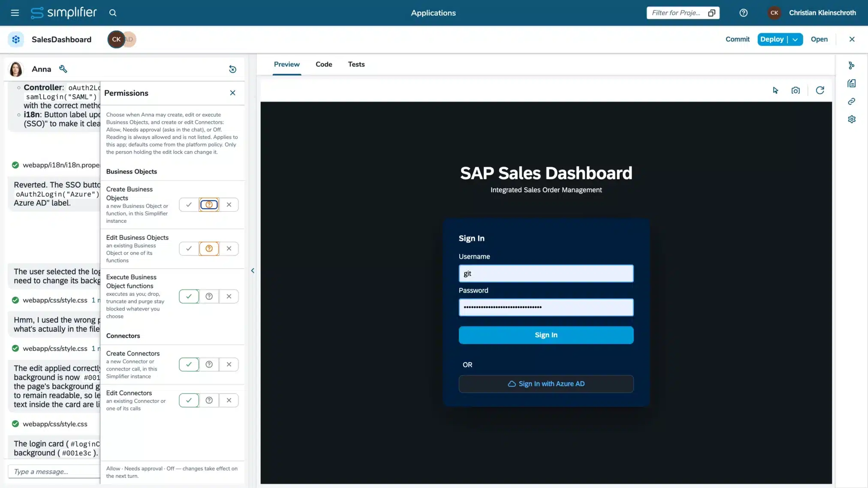Image resolution: width=868 pixels, height=488 pixels.
Task: Set Execute Business Object functions to Needs approval
Action: [x=209, y=296]
